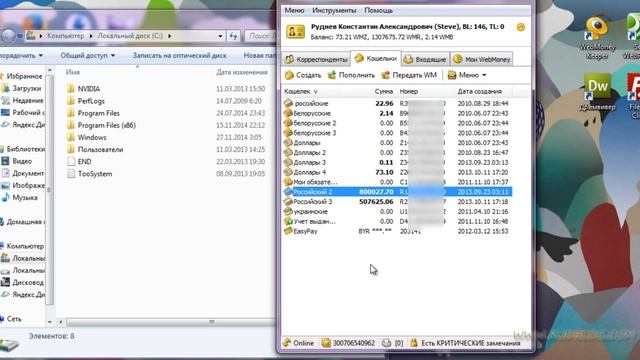Select the Учет выдан... wallet icon
640x360 pixels.
point(289,221)
